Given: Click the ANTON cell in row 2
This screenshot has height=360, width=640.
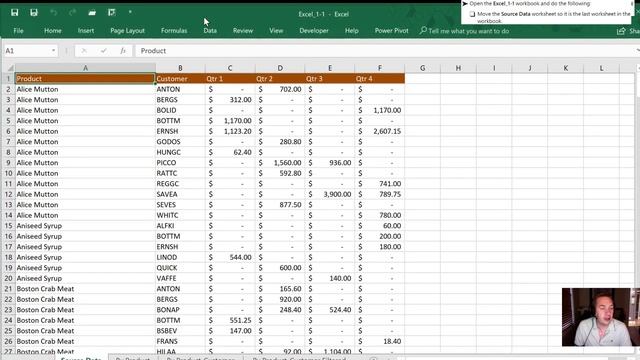Looking at the screenshot, I should pos(180,89).
